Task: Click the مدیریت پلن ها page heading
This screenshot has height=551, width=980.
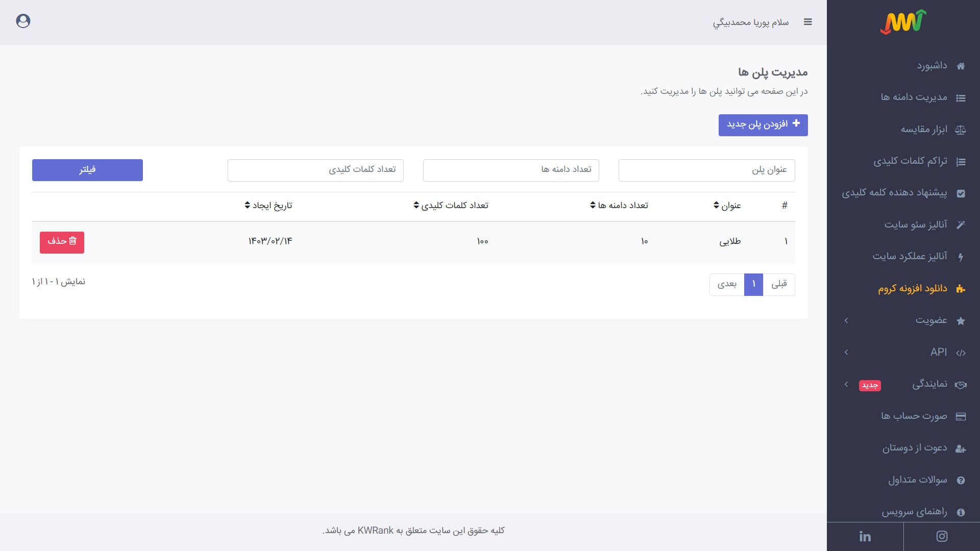Action: [x=773, y=72]
